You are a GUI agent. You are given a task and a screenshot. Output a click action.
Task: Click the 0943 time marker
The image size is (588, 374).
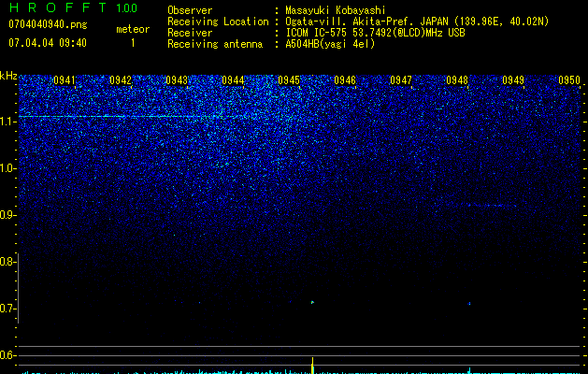[177, 80]
